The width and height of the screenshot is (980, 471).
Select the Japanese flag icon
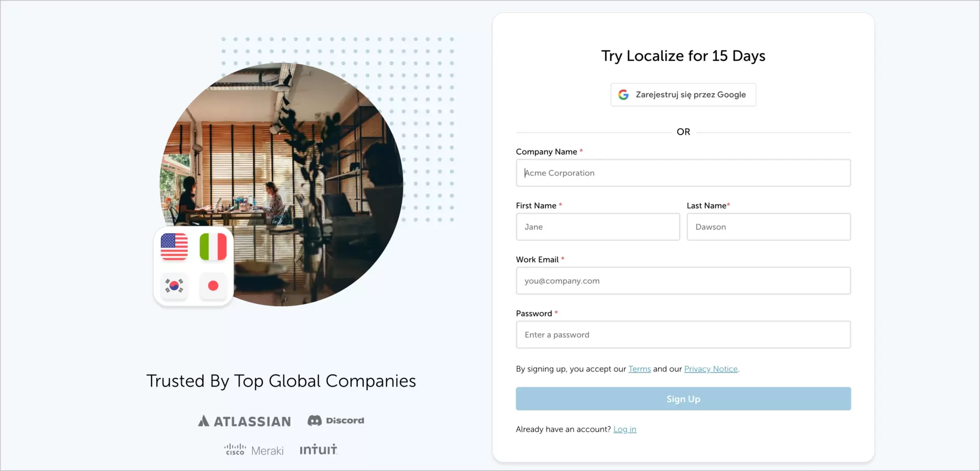tap(212, 286)
